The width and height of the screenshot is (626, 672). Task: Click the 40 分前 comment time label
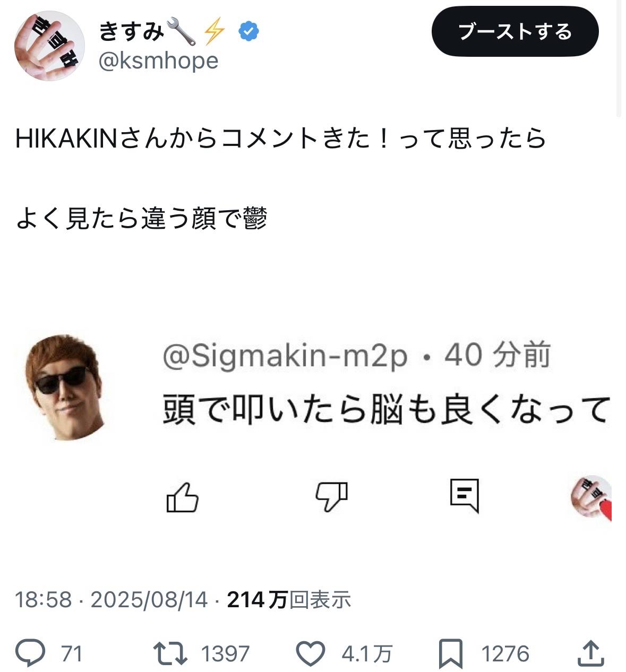(498, 356)
